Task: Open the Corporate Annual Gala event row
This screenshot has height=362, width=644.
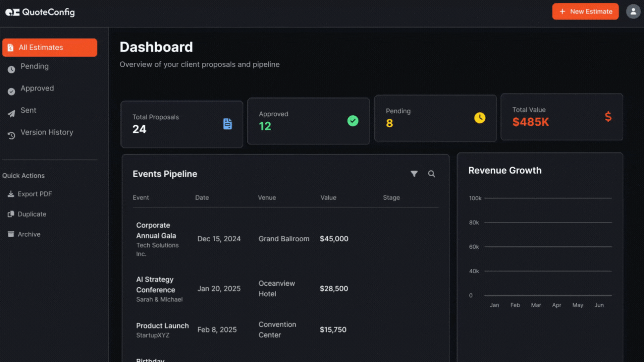Action: click(x=156, y=231)
